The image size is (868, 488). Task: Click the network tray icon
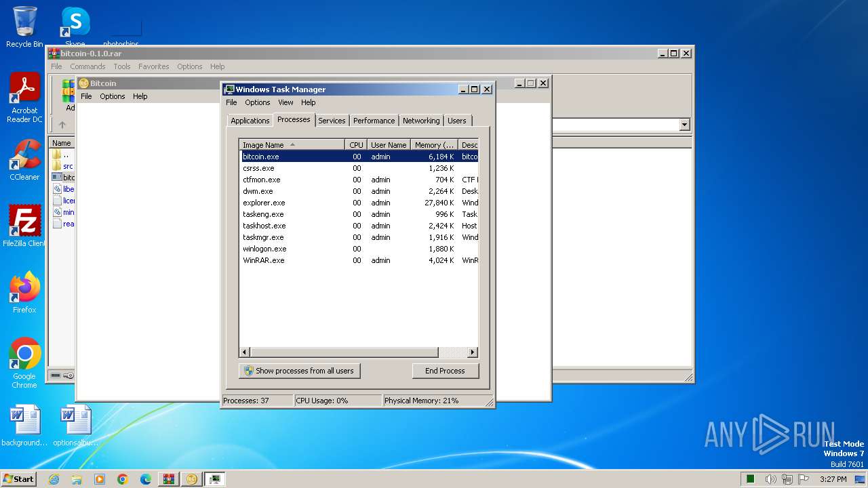786,479
